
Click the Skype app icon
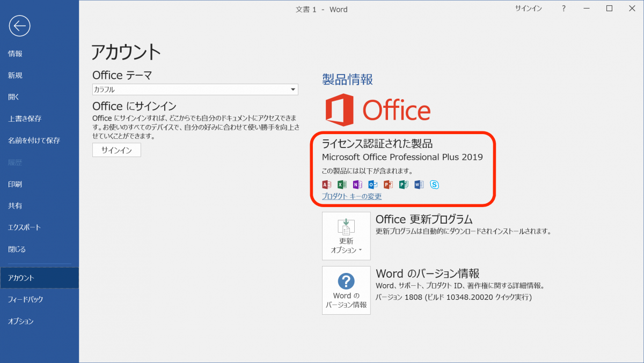point(435,184)
